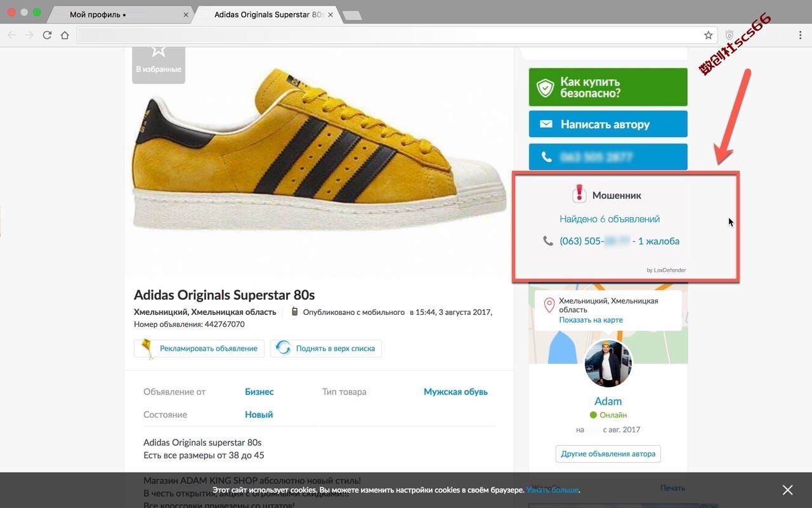This screenshot has height=508, width=812.
Task: Click Узнать больше cookies link
Action: tap(553, 490)
